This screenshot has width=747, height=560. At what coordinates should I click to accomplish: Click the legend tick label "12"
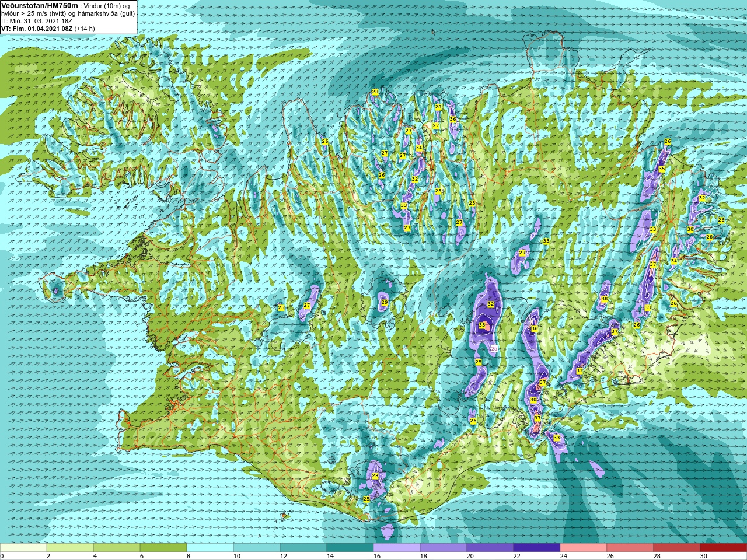283,556
